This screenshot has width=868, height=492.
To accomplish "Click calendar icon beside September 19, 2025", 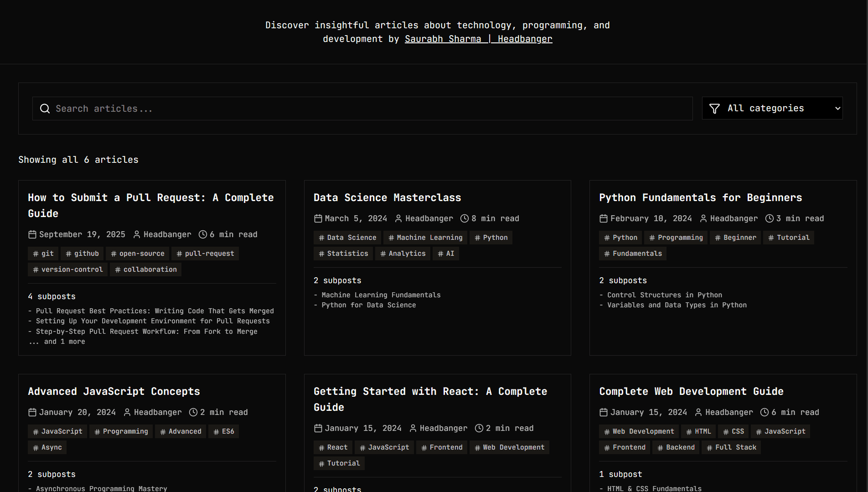I will [x=32, y=235].
